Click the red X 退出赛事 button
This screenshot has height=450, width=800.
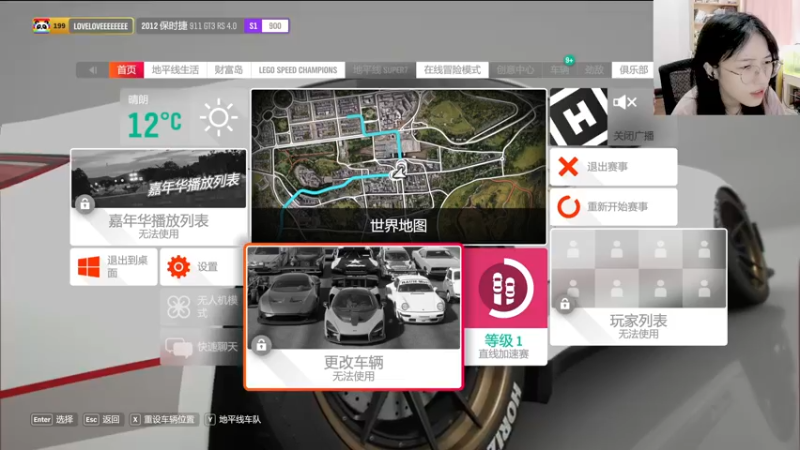pos(613,167)
